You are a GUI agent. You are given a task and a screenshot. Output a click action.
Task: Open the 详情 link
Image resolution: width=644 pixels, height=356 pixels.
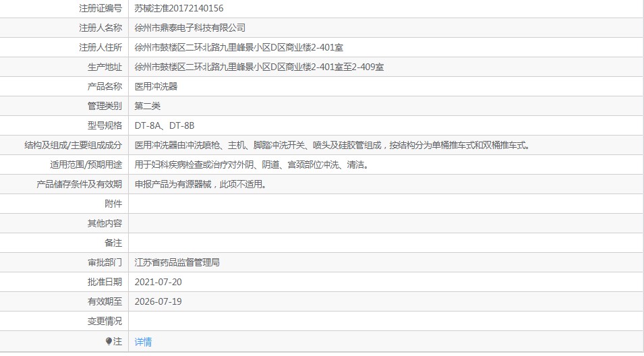(143, 342)
